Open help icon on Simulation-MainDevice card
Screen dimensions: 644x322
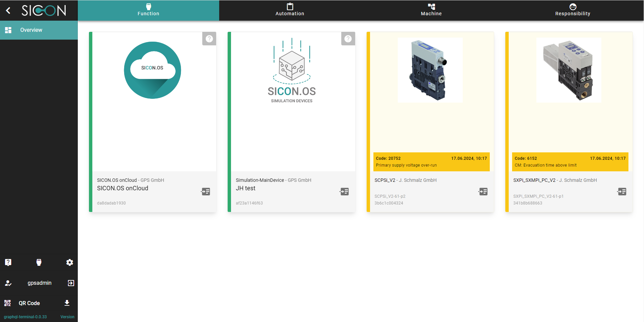348,39
